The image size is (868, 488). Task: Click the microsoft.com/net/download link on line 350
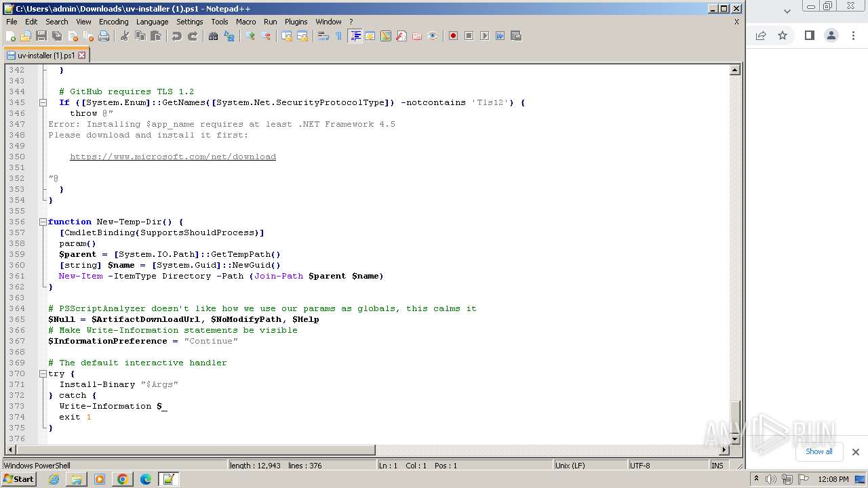[173, 157]
